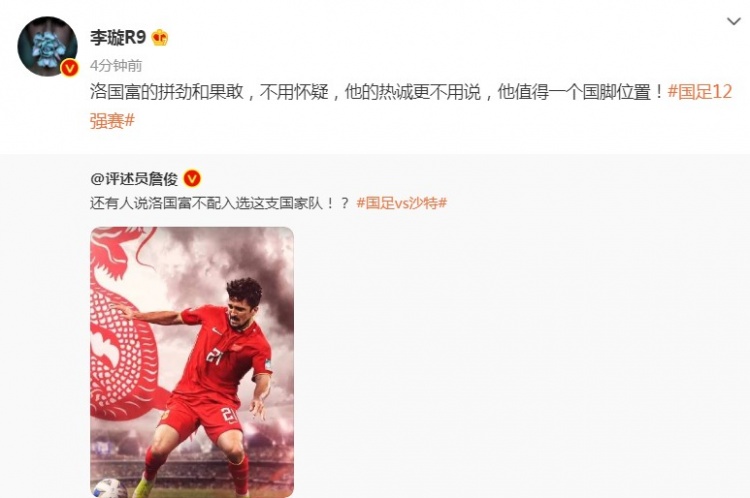Click verified badge beside 评述员詹俊
Viewport: 750px width, 498px height.
pyautogui.click(x=192, y=178)
